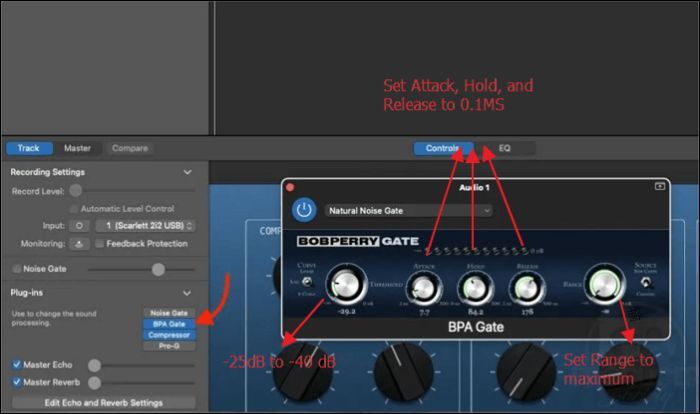Click the Range knob

[604, 284]
